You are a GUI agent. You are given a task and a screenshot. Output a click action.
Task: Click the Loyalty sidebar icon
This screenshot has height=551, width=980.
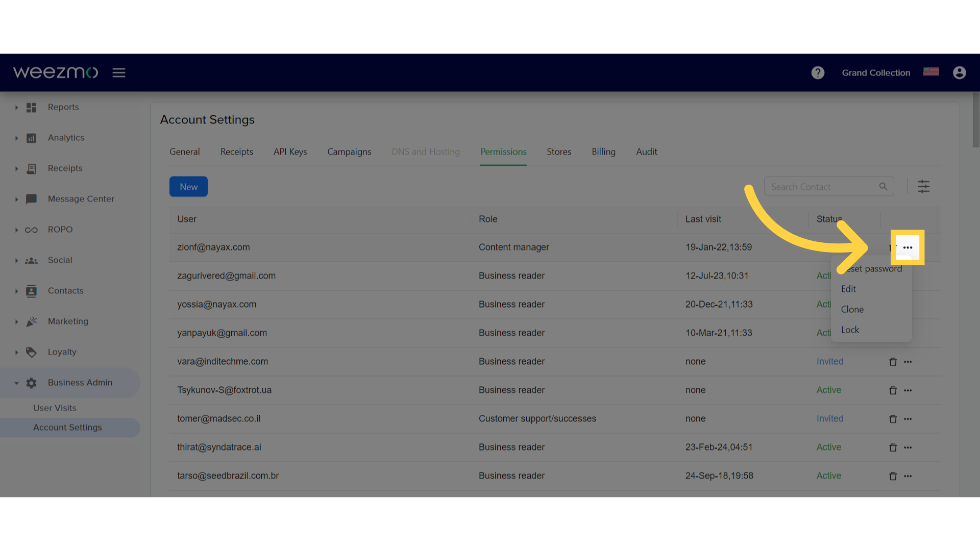[x=30, y=351]
